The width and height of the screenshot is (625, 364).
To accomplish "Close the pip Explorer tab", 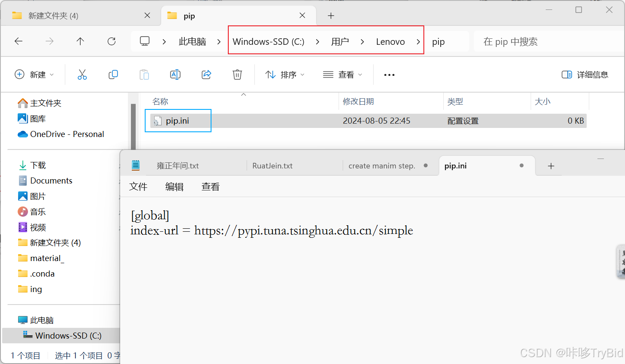I will click(302, 16).
